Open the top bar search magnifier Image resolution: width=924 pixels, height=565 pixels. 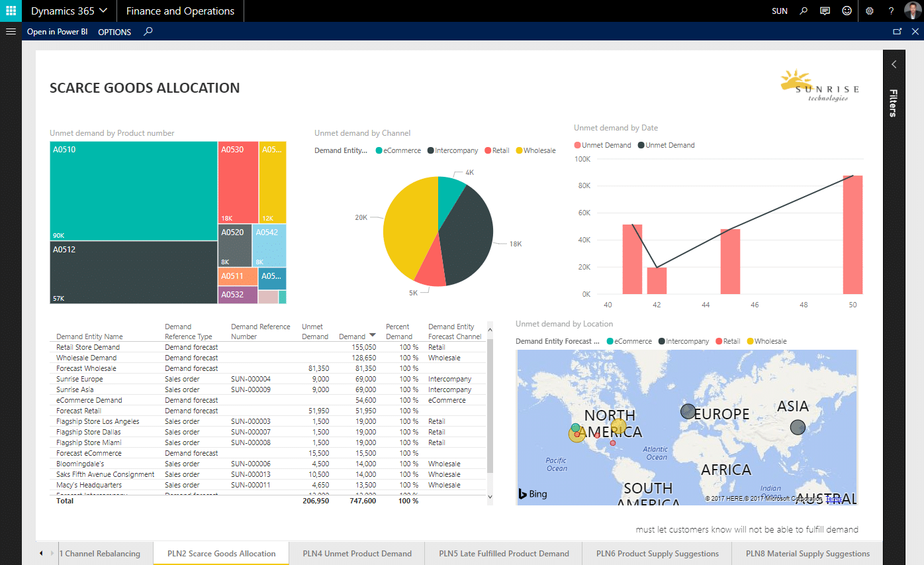pos(804,11)
